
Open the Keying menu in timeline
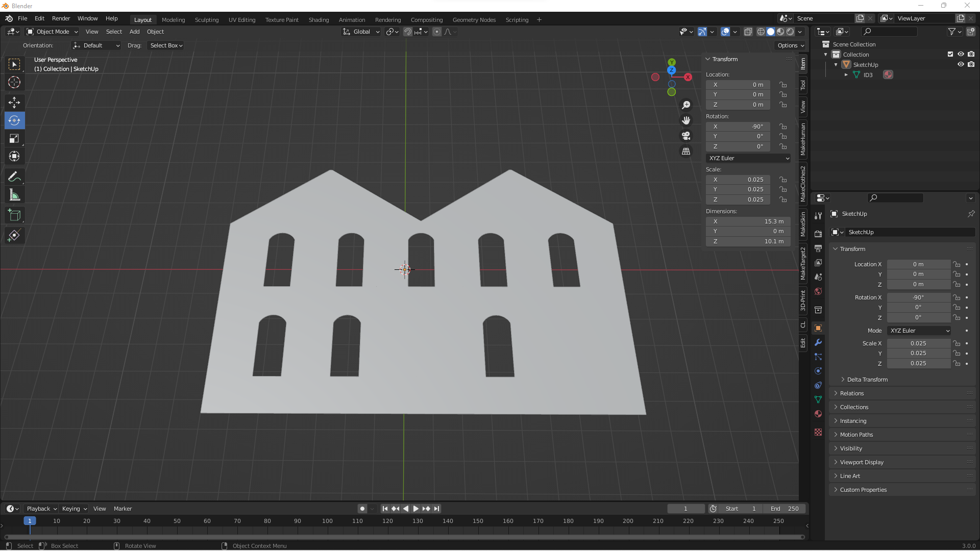pos(74,509)
